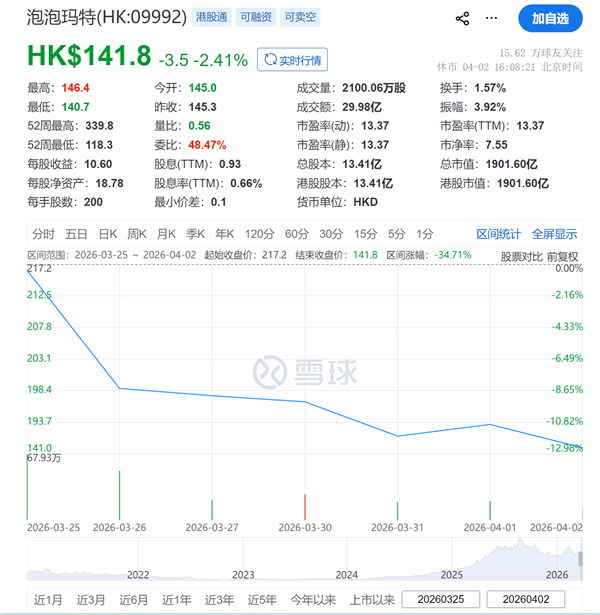
Task: Open 区间统计 range statistics
Action: pos(498,234)
